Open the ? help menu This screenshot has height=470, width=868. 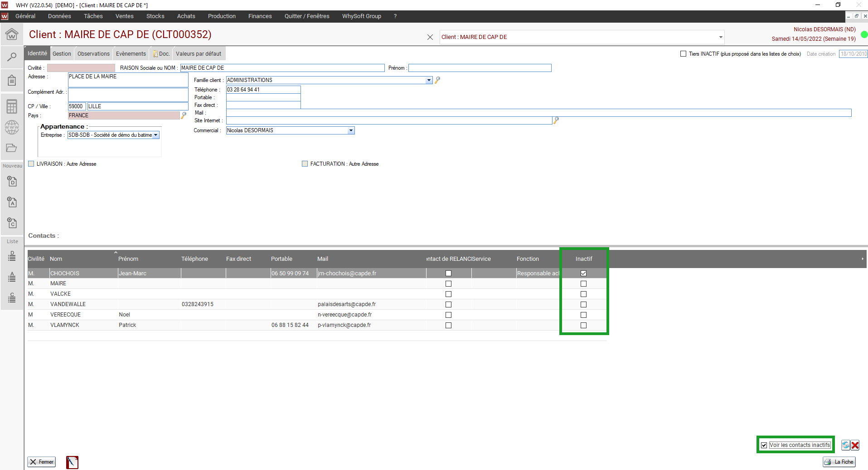[x=395, y=16]
